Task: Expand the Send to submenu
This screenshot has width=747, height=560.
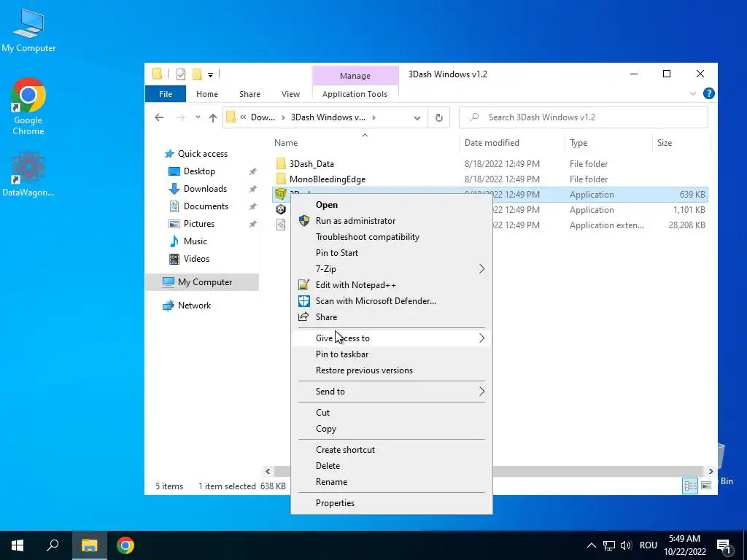Action: (x=391, y=392)
